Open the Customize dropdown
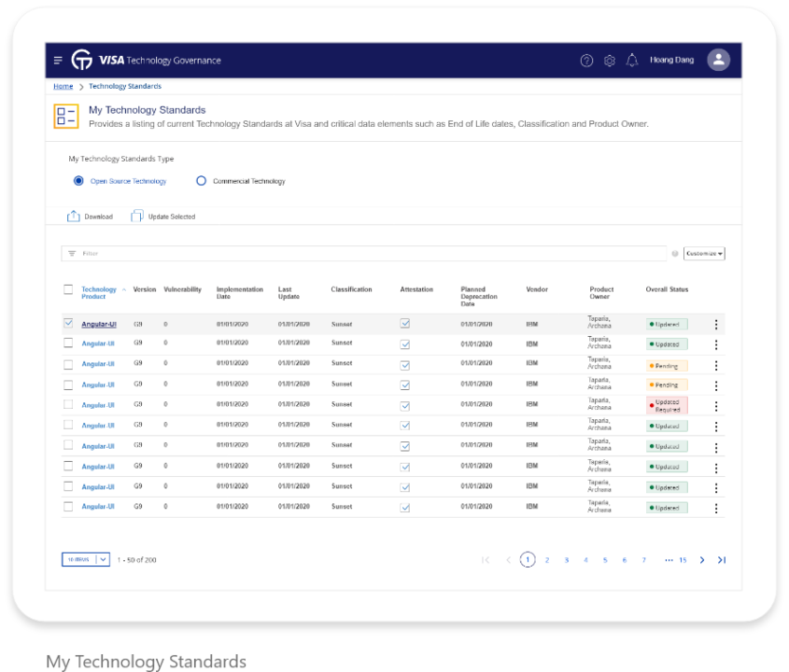Viewport: 789px width, 672px height. tap(704, 254)
